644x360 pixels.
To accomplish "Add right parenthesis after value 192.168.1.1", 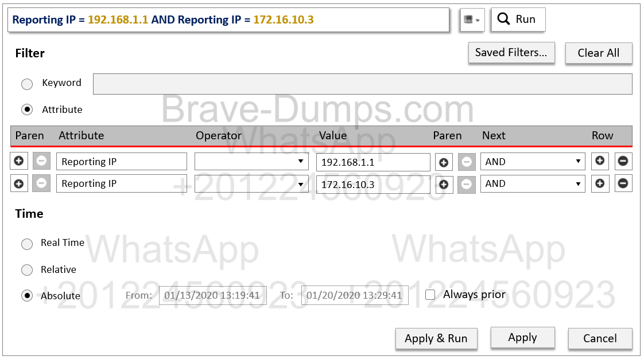I will tap(443, 162).
